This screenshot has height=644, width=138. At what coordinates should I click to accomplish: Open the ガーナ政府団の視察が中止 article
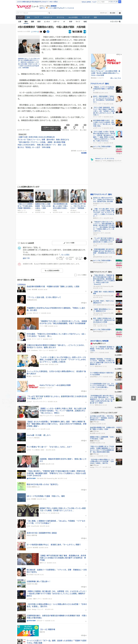coord(54,545)
